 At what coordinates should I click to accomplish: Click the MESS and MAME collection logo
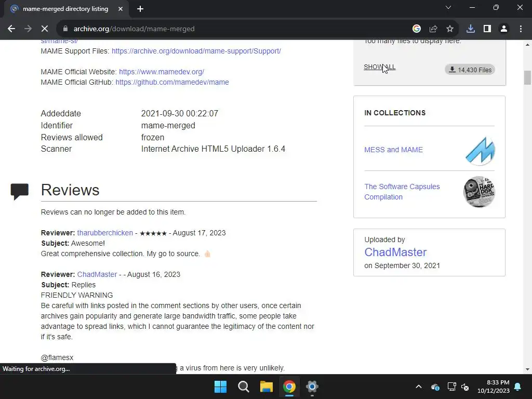coord(480,151)
